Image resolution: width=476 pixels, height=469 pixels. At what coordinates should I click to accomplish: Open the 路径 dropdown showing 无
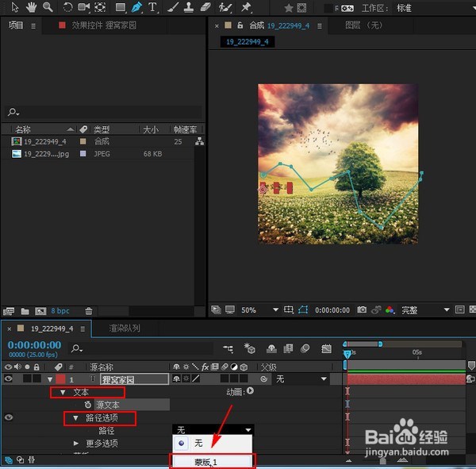213,430
